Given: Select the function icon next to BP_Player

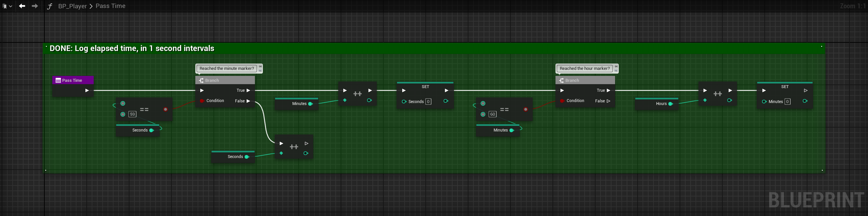Looking at the screenshot, I should point(50,6).
